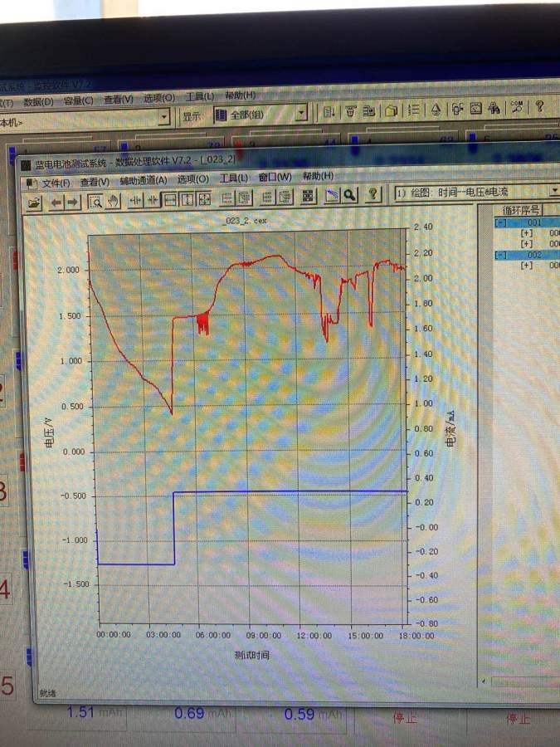Image resolution: width=560 pixels, height=747 pixels.
Task: Click the search magnifier icon beside help
Action: [x=350, y=194]
